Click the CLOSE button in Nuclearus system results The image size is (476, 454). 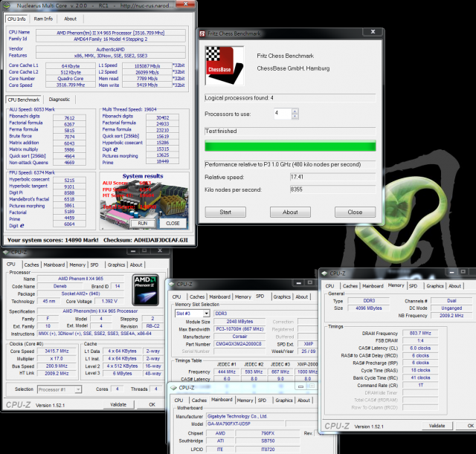(x=173, y=223)
